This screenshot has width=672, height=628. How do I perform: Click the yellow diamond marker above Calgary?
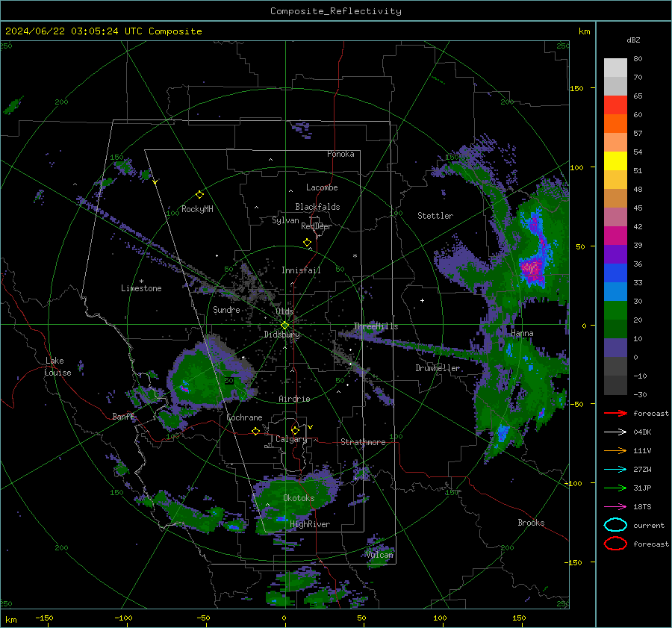point(295,430)
